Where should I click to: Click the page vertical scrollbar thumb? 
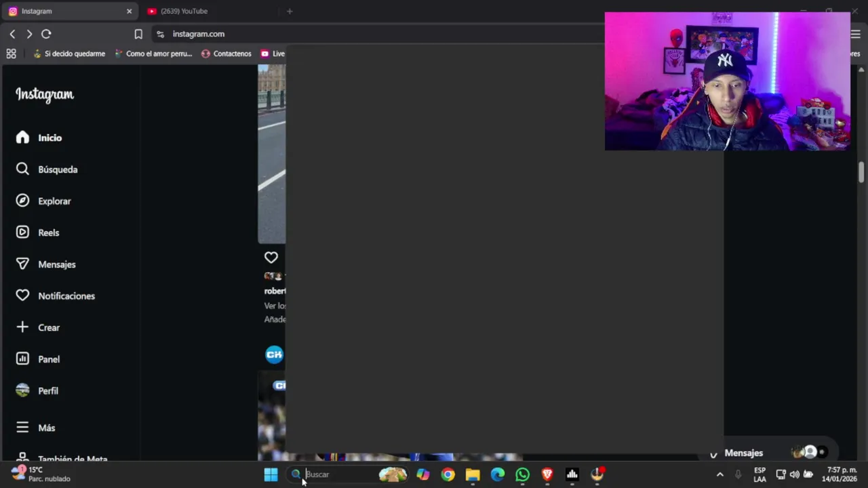[861, 172]
